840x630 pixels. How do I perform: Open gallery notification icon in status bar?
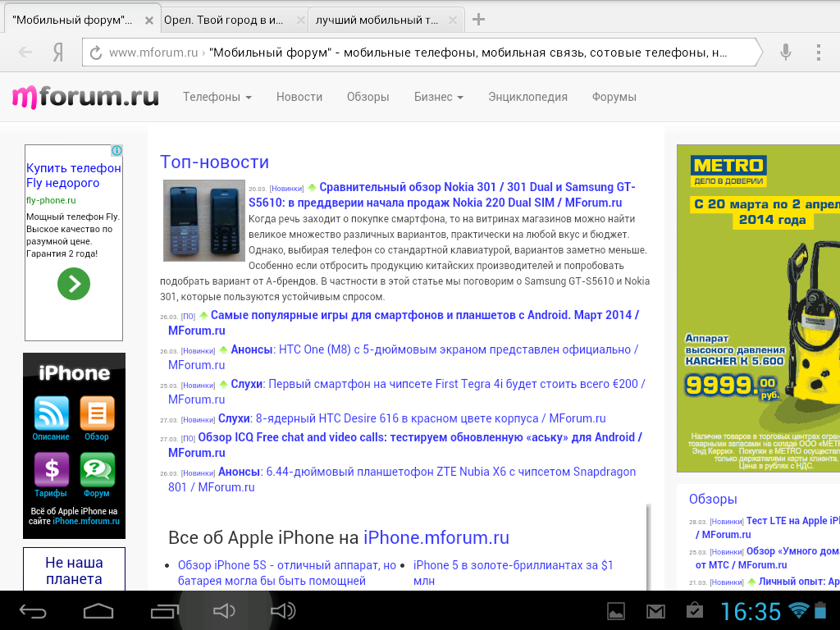point(616,610)
